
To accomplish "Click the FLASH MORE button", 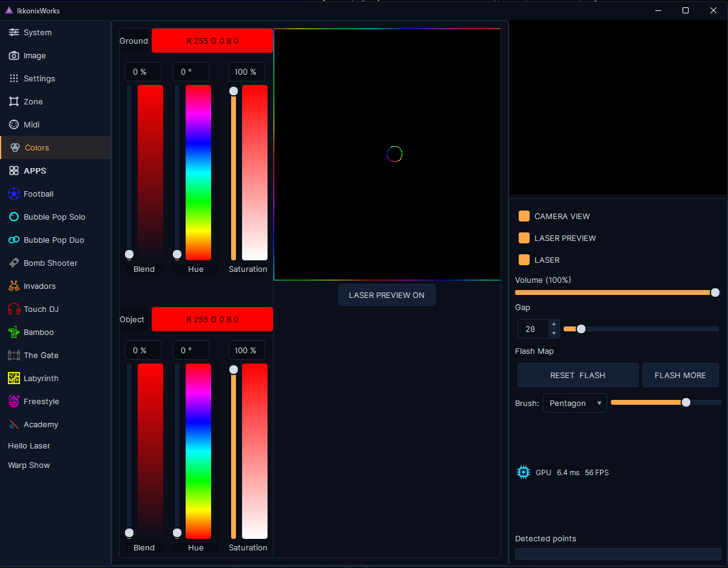I will pyautogui.click(x=681, y=375).
